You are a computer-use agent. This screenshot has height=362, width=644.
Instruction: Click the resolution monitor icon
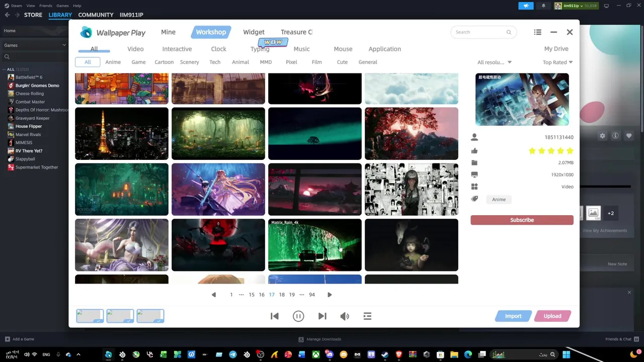[x=474, y=174]
